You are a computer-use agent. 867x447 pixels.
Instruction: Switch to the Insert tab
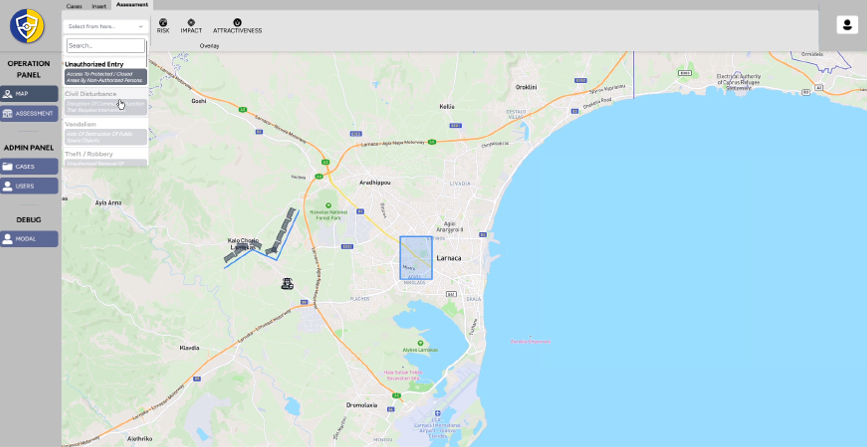(x=99, y=5)
